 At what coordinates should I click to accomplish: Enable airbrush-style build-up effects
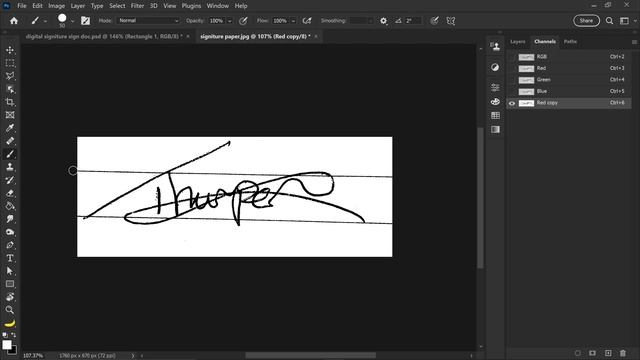point(307,21)
